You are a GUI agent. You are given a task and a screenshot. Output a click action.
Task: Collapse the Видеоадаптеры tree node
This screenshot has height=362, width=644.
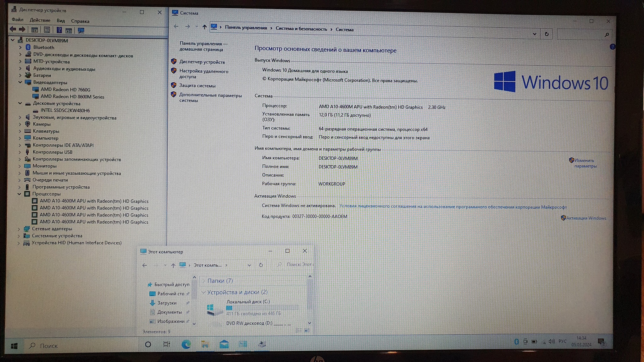[20, 82]
